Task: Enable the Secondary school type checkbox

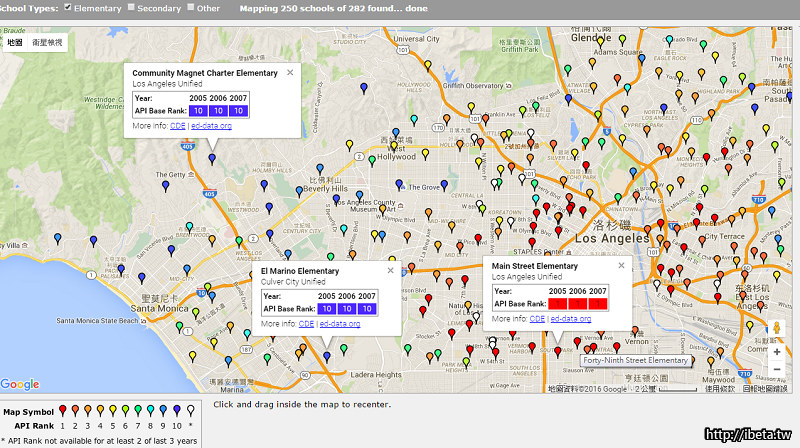Action: pyautogui.click(x=129, y=8)
